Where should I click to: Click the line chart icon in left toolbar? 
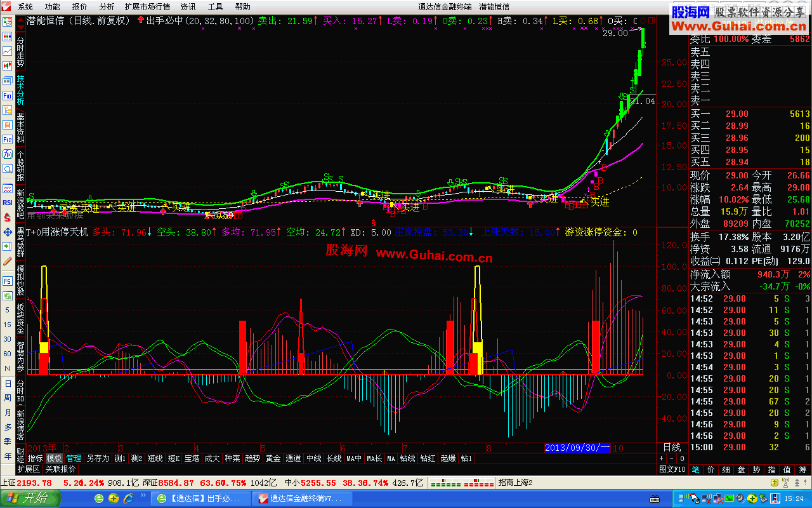pos(8,51)
